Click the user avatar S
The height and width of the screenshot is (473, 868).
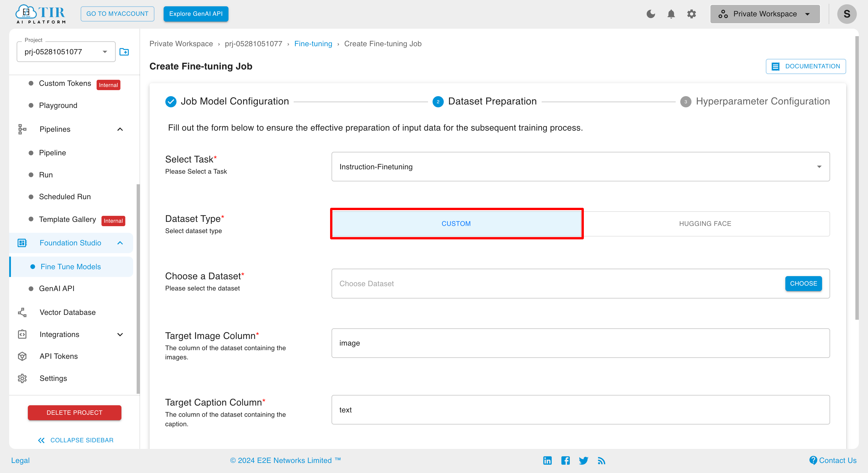(847, 14)
